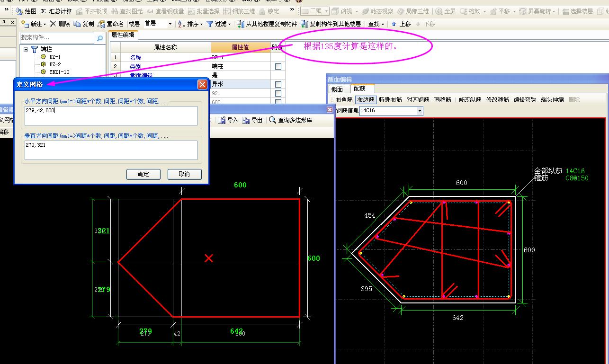Click 从其他楼层复制构件
This screenshot has width=609, height=364.
[x=267, y=24]
